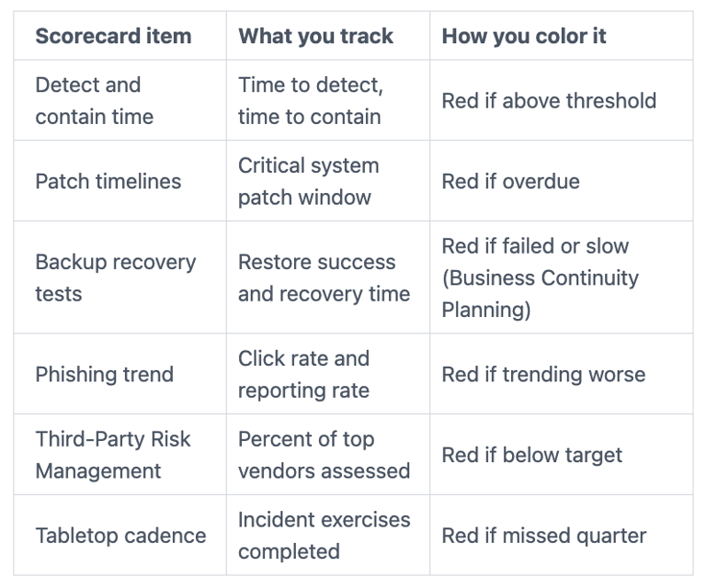Select the 'Patch timelines' cell

pos(108,181)
